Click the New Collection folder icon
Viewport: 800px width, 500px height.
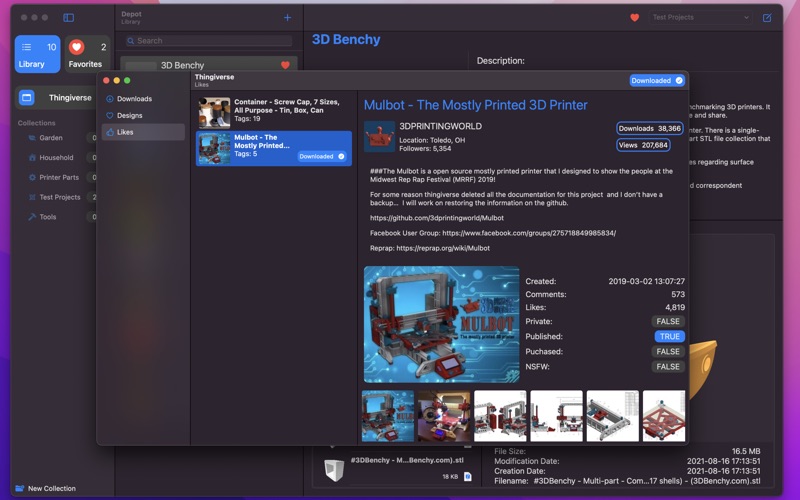[x=19, y=488]
